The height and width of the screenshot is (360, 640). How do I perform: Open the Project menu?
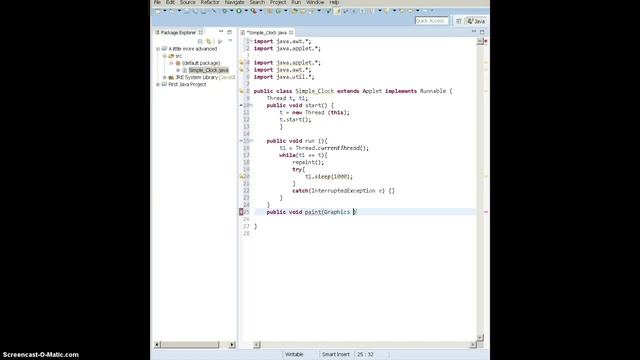[x=278, y=2]
